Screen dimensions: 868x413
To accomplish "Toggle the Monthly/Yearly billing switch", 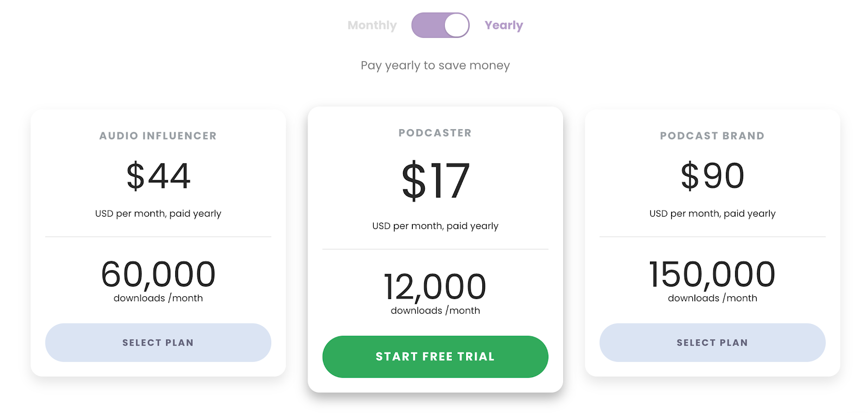I will (x=440, y=26).
